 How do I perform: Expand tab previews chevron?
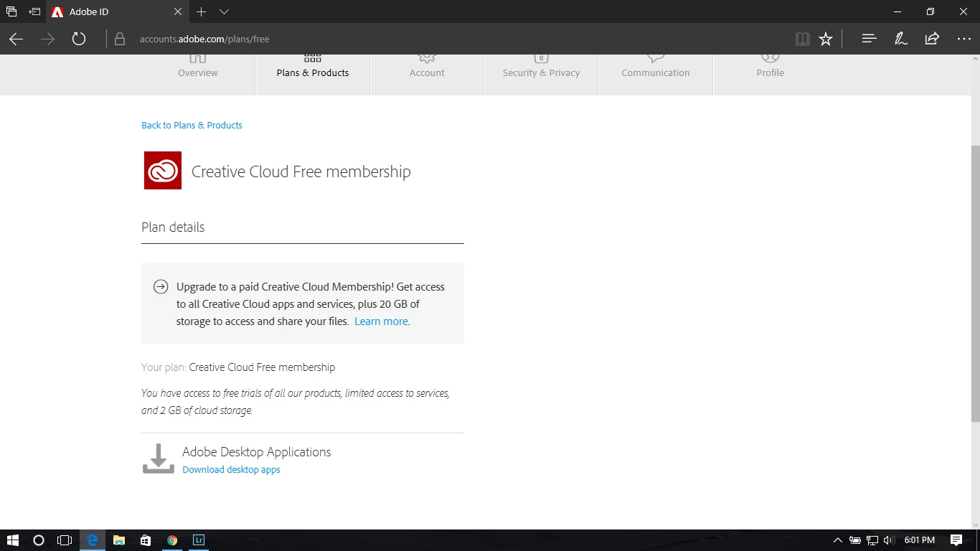click(x=224, y=11)
